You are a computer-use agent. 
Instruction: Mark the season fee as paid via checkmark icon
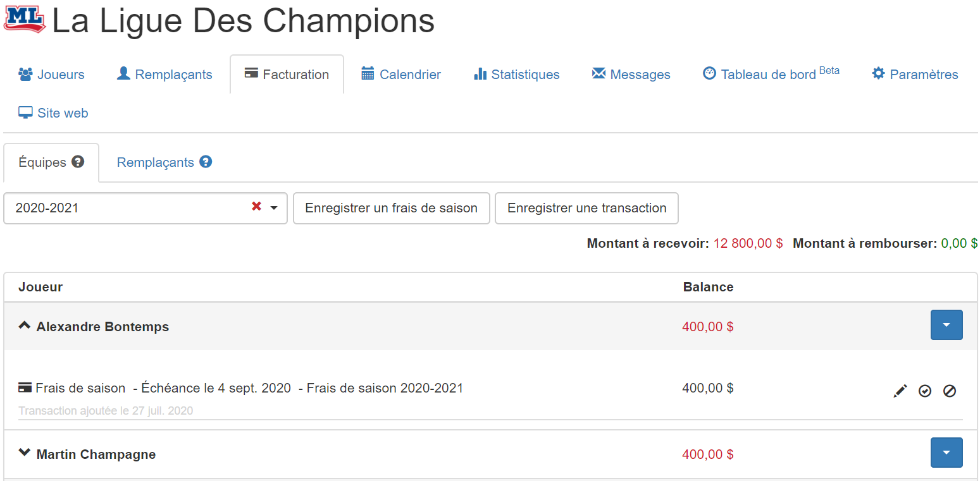pyautogui.click(x=925, y=391)
